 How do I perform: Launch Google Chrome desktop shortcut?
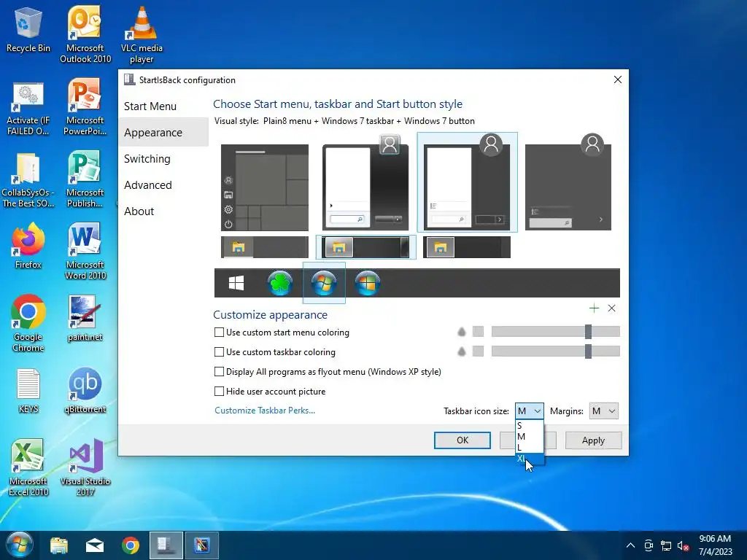click(28, 323)
